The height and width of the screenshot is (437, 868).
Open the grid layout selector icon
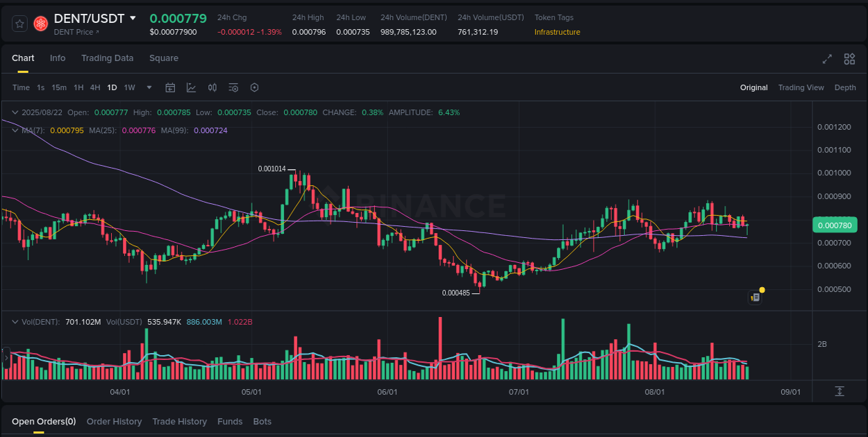pos(849,60)
